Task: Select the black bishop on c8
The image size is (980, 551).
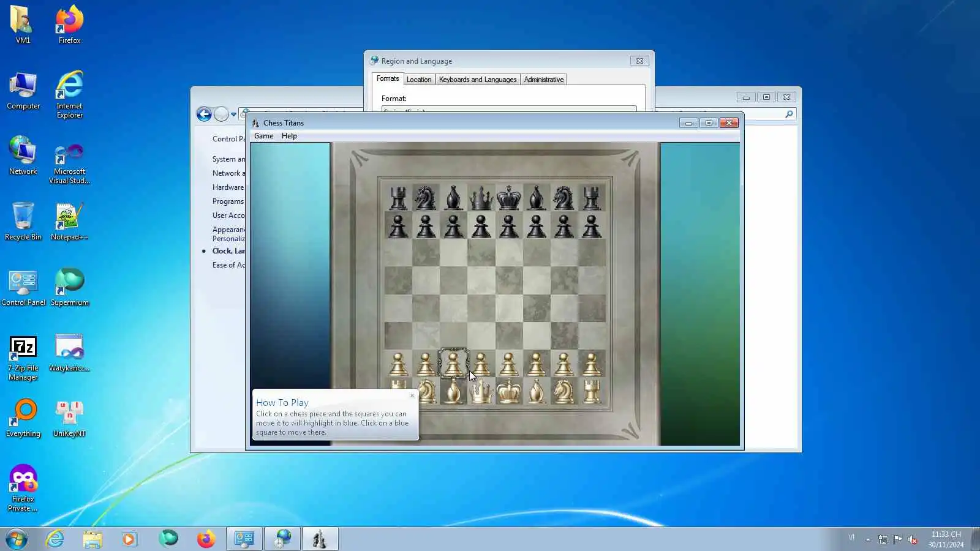Action: pyautogui.click(x=453, y=198)
